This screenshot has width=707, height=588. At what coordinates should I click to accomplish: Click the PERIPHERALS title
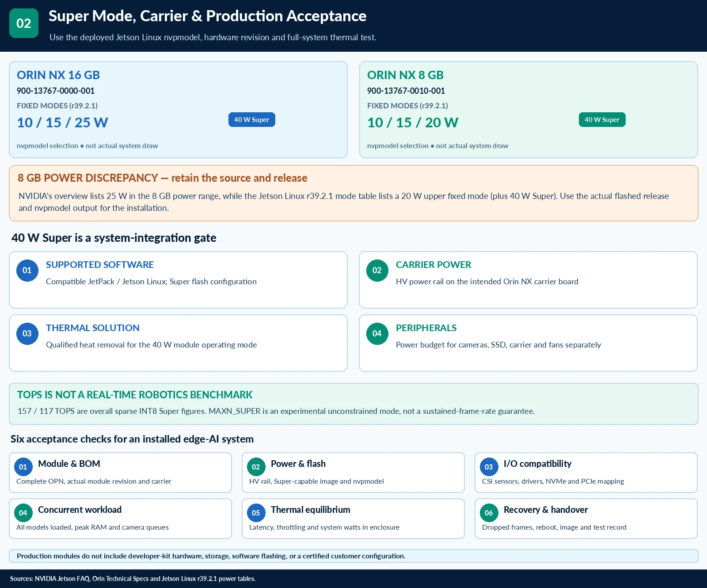point(426,328)
